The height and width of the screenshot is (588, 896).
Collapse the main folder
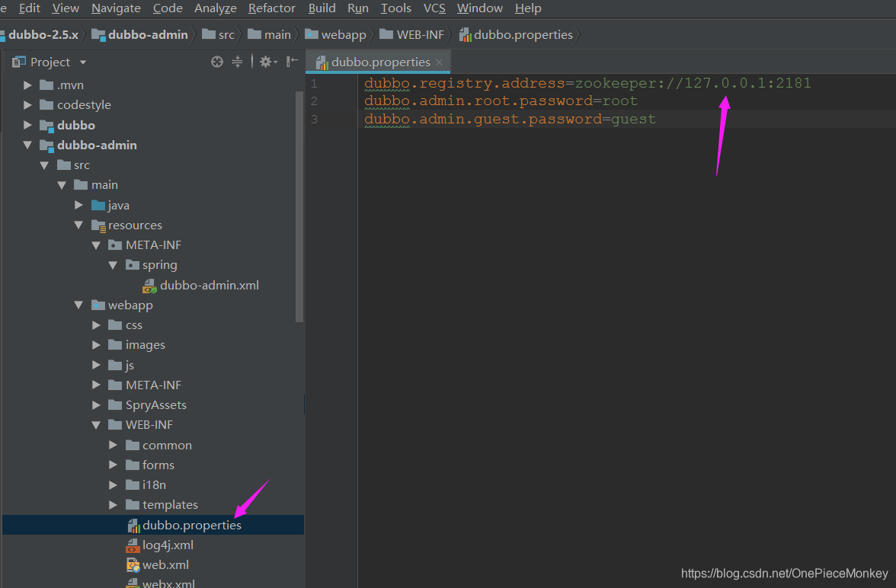62,185
